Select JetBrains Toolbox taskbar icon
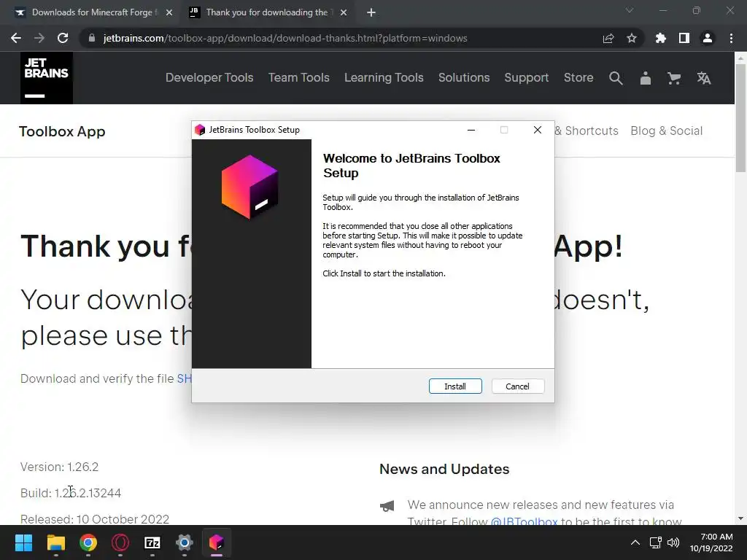747x560 pixels. pos(216,542)
